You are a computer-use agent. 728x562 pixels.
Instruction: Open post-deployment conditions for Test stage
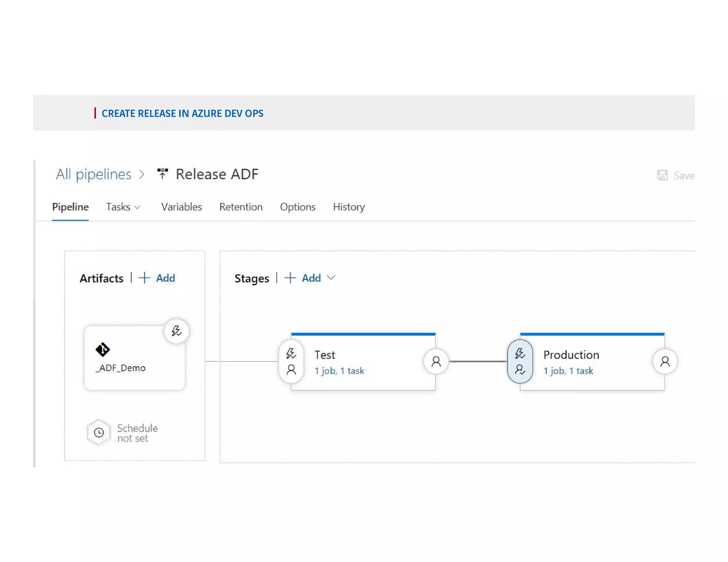click(436, 361)
